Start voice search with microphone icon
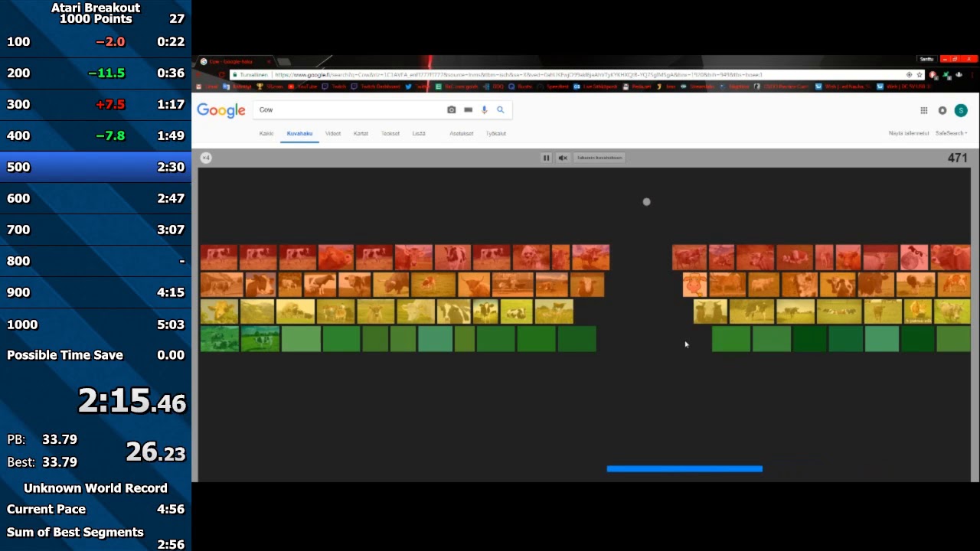This screenshot has height=551, width=980. (x=484, y=109)
